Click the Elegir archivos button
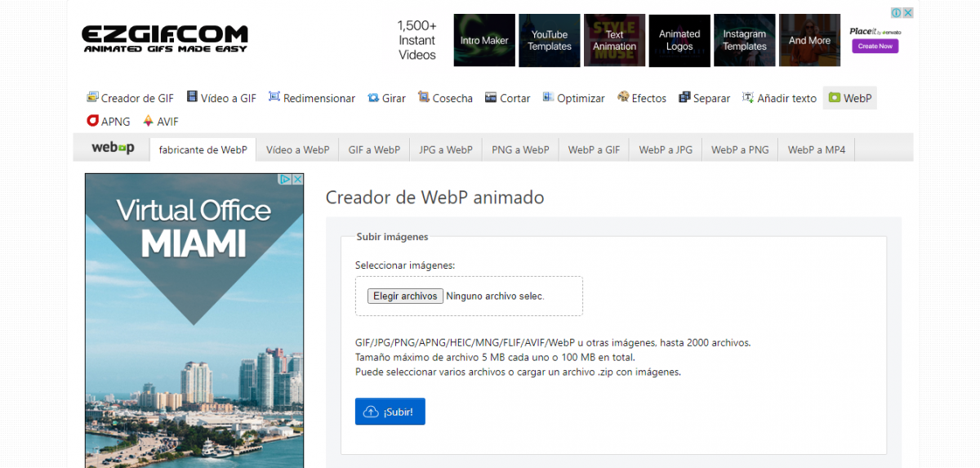Image resolution: width=980 pixels, height=468 pixels. pyautogui.click(x=405, y=296)
